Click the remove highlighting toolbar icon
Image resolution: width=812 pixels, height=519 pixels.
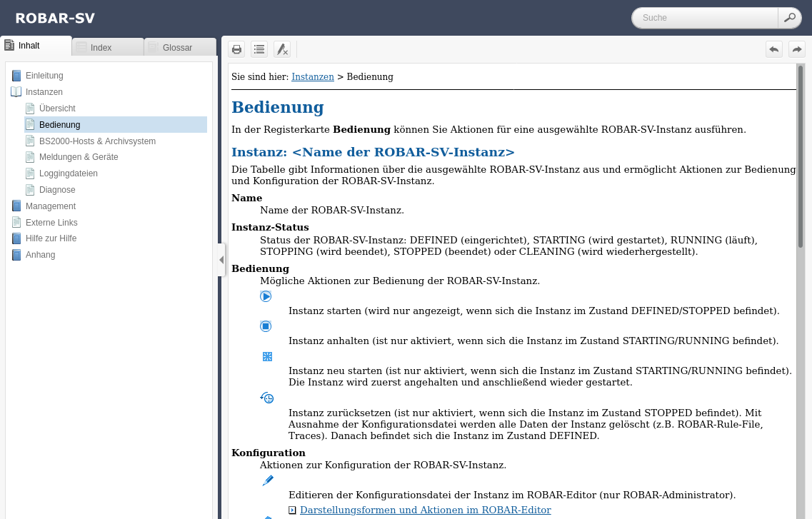click(282, 49)
